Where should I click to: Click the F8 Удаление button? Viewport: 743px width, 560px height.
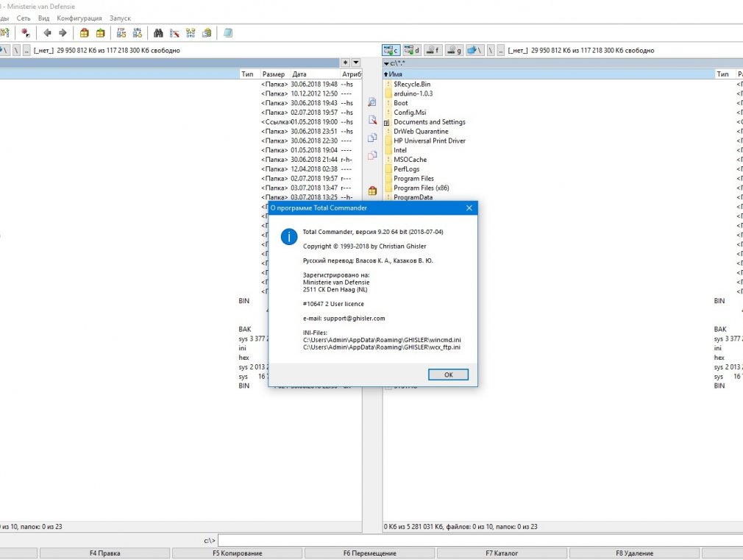click(x=634, y=553)
